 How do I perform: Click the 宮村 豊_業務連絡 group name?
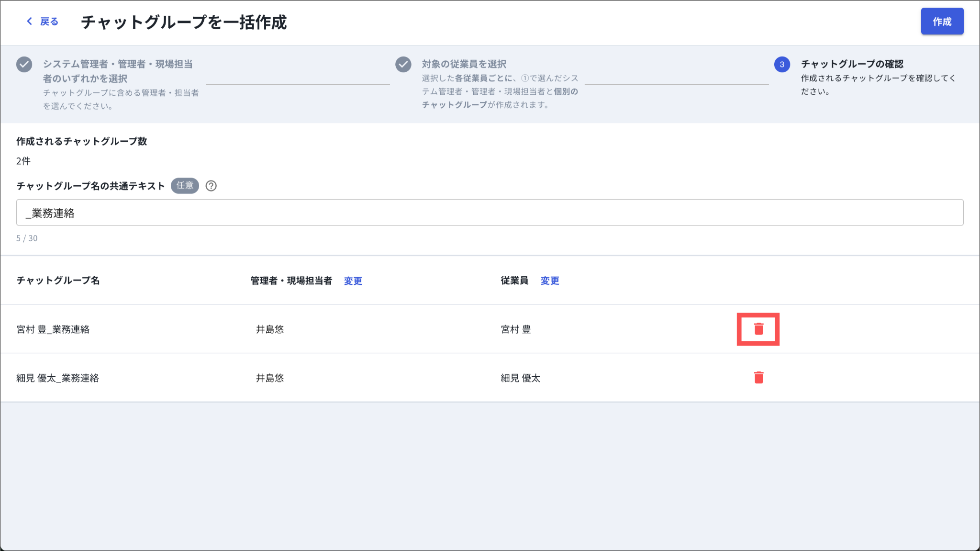pyautogui.click(x=53, y=329)
